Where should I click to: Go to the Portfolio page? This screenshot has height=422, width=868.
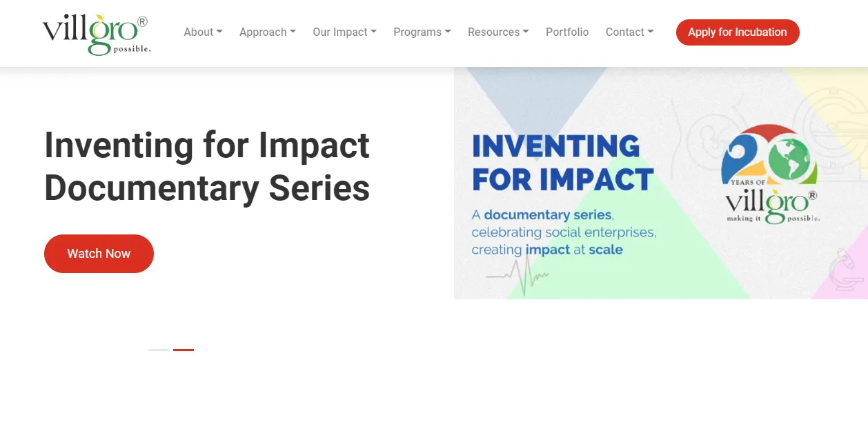[x=567, y=32]
